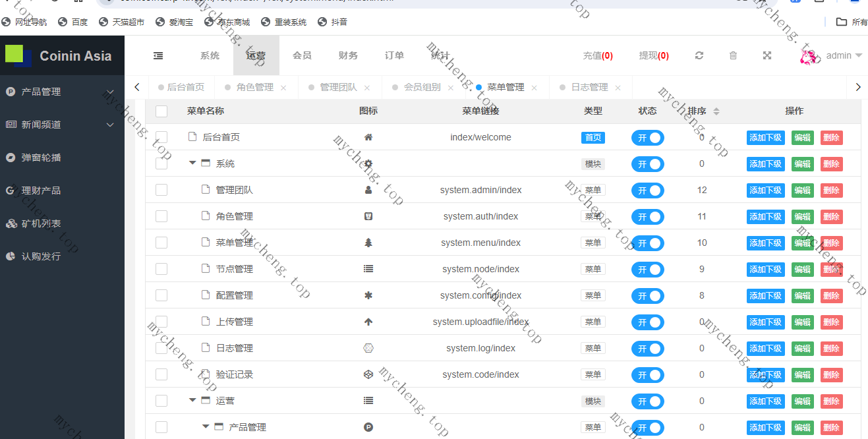Switch to the 系统 top navigation tab
Screen dimensions: 868x439
pyautogui.click(x=210, y=55)
